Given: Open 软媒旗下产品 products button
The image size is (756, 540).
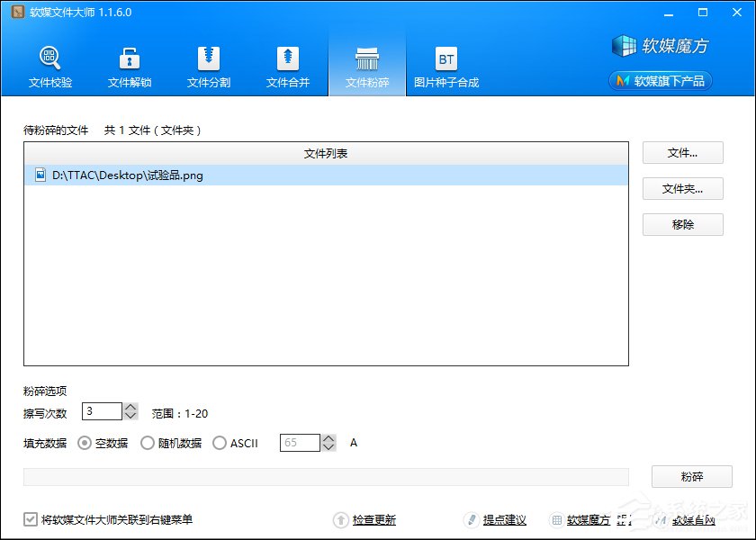Looking at the screenshot, I should click(660, 80).
